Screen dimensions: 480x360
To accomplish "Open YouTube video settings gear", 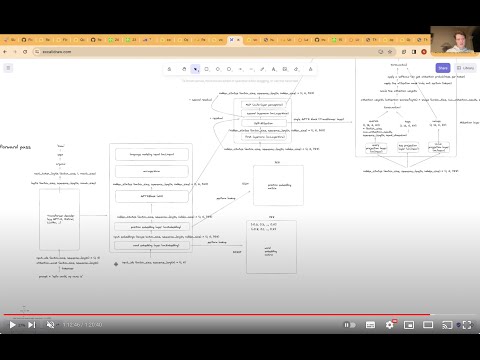I will tap(389, 325).
